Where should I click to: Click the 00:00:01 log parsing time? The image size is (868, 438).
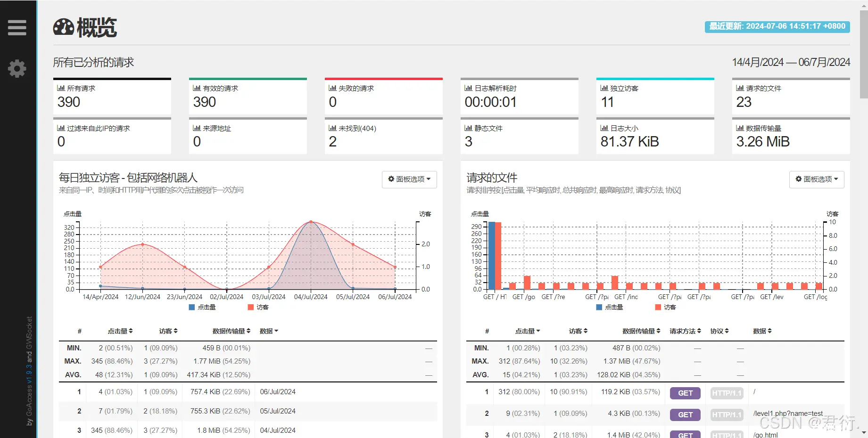click(490, 102)
